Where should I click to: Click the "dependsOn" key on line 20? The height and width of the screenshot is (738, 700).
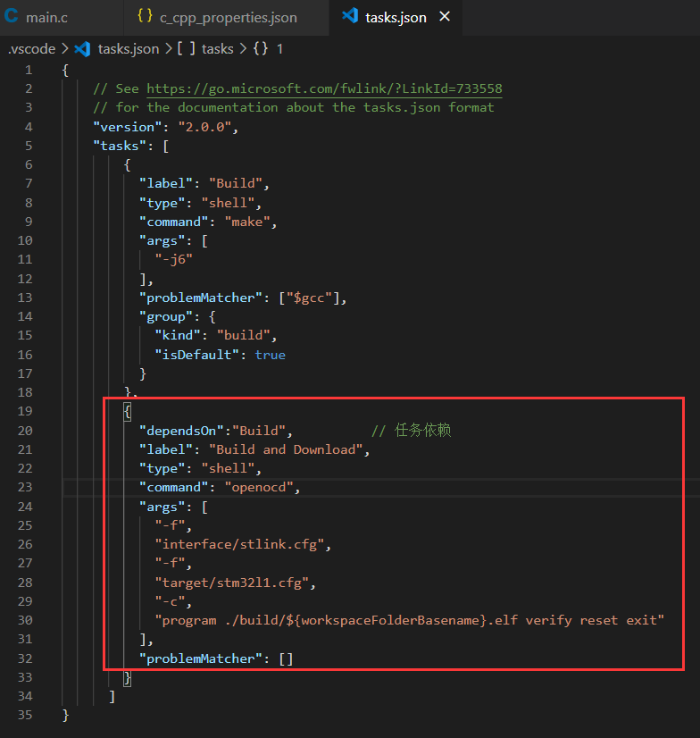pyautogui.click(x=181, y=431)
